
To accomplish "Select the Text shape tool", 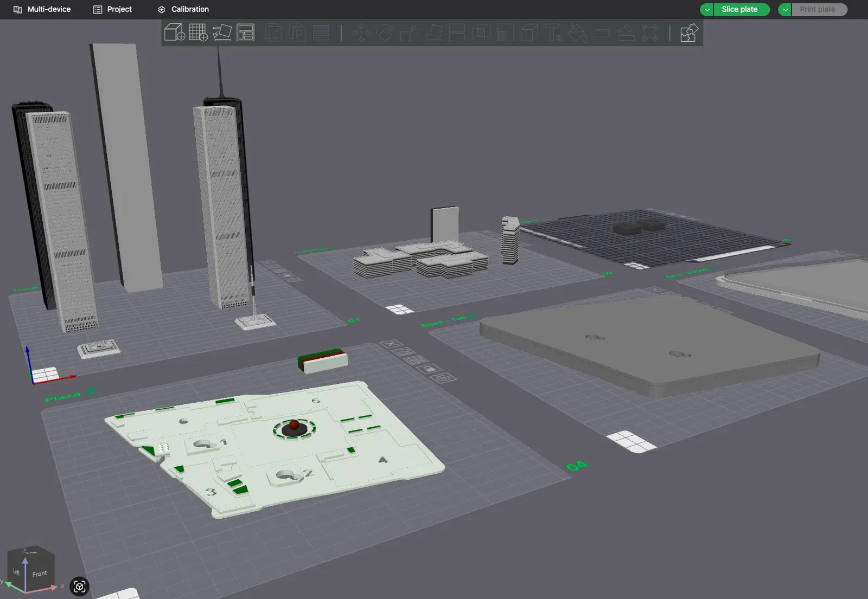I will 553,33.
